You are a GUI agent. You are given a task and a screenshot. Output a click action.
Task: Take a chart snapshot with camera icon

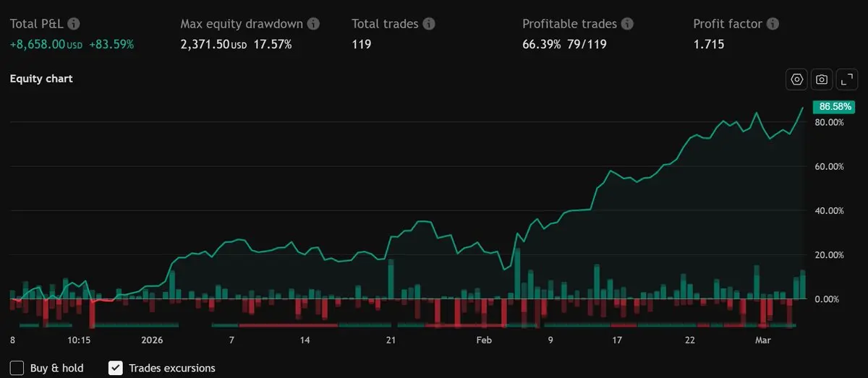821,80
